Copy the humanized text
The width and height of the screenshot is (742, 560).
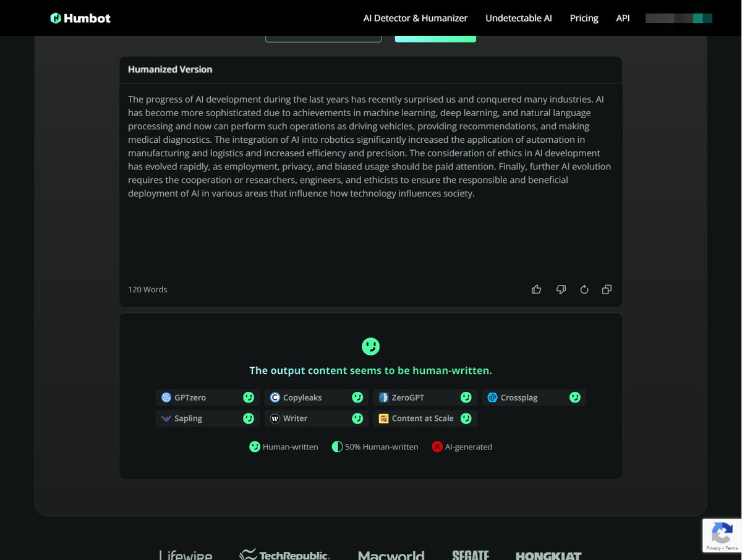coord(607,289)
